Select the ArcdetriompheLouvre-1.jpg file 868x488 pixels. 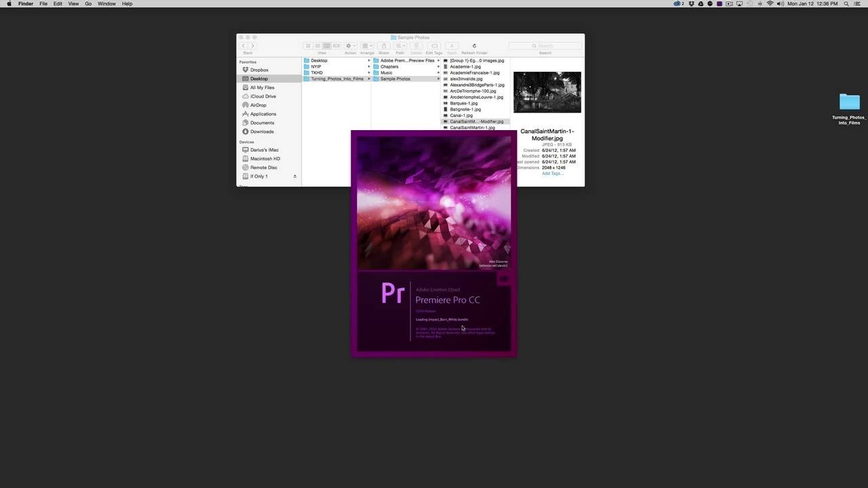point(476,97)
